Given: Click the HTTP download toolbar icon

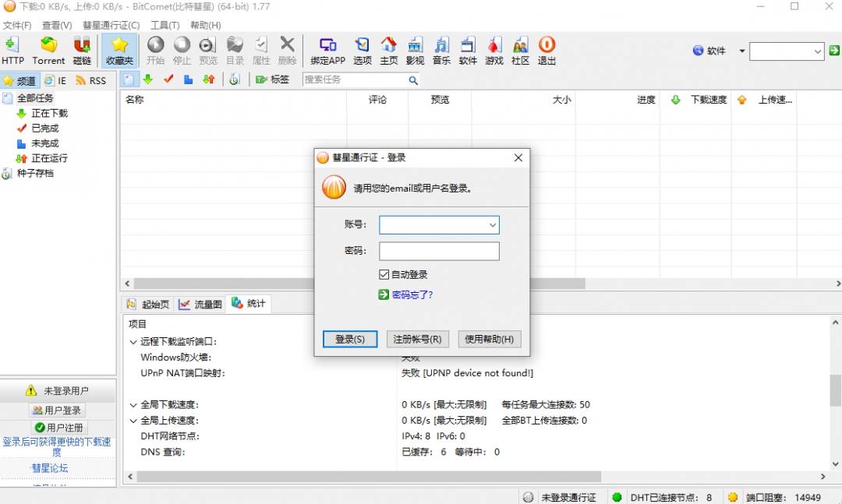Looking at the screenshot, I should pyautogui.click(x=13, y=51).
